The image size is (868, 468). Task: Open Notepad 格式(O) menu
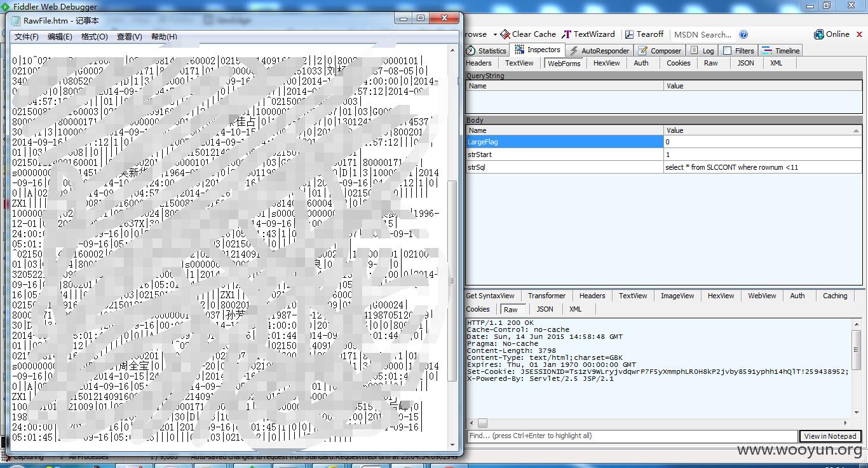point(94,37)
